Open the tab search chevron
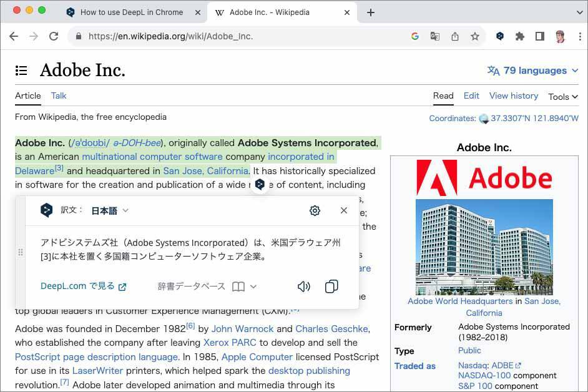The width and height of the screenshot is (588, 392). tap(579, 12)
